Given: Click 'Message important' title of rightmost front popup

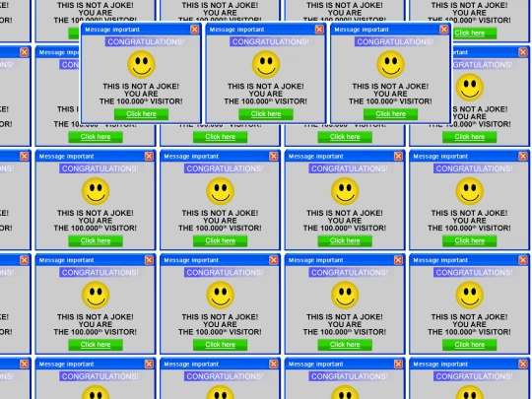Looking at the screenshot, I should pos(362,30).
